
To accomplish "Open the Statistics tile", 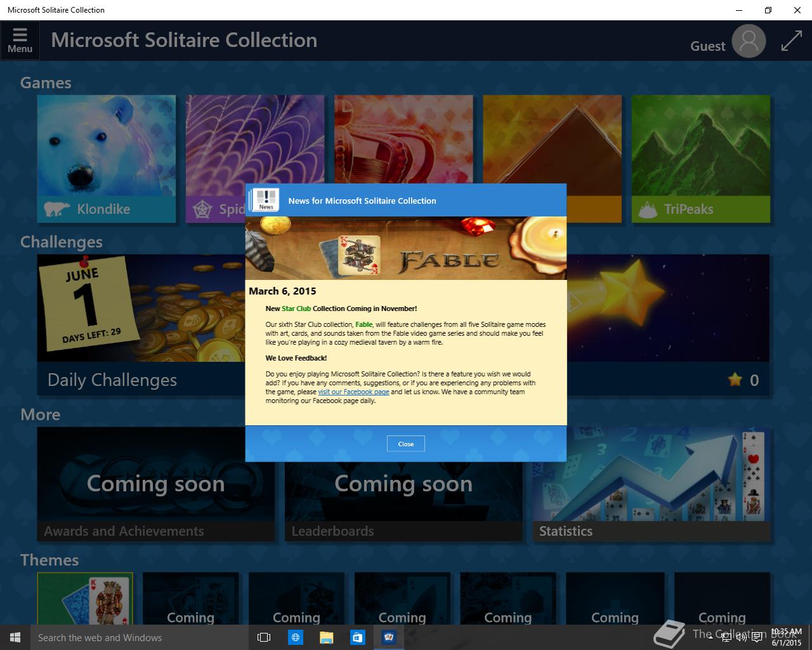I will (652, 485).
